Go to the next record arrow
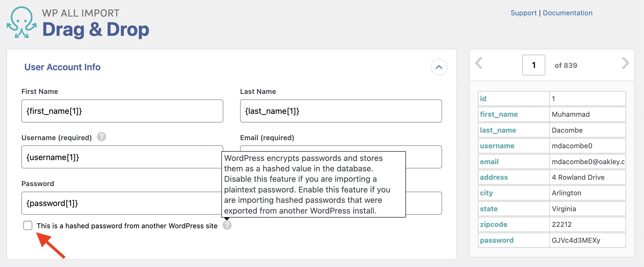 click(625, 63)
